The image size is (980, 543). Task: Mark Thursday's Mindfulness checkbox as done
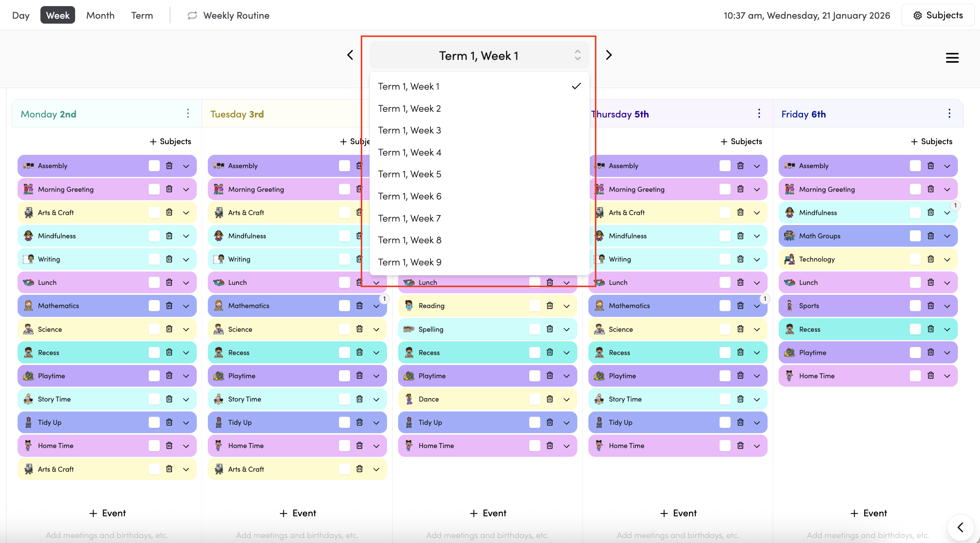tap(725, 236)
